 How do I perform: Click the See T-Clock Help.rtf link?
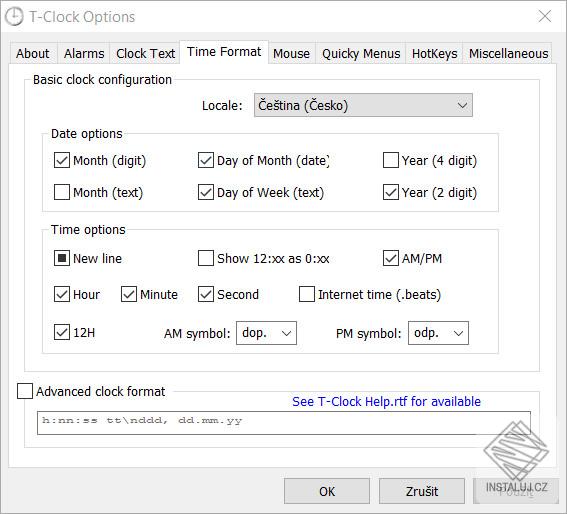coord(386,402)
